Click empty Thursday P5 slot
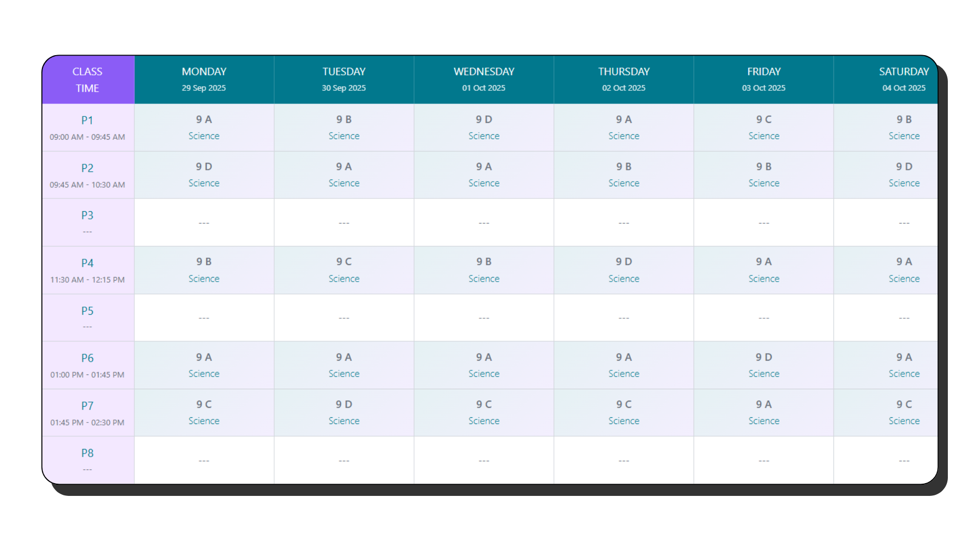The width and height of the screenshot is (980, 551). pyautogui.click(x=623, y=317)
